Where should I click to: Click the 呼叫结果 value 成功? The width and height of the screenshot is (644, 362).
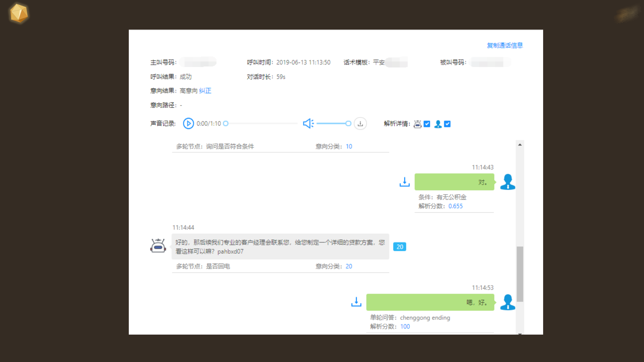[x=186, y=77]
